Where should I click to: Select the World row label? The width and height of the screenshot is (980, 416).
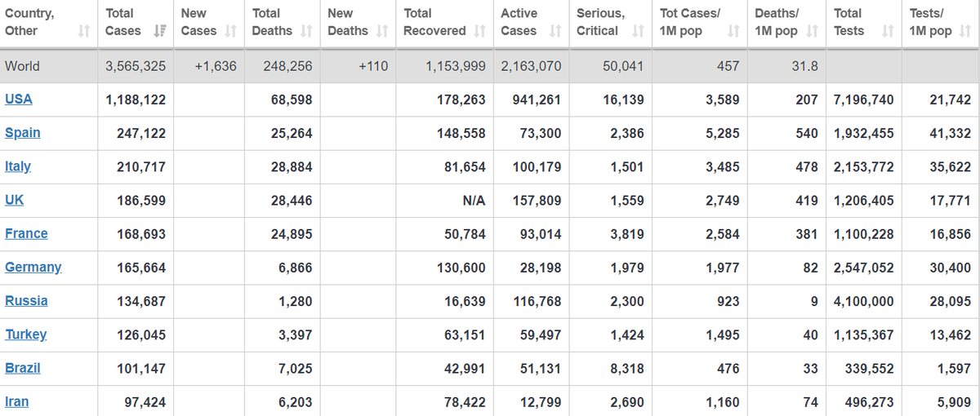[x=22, y=66]
